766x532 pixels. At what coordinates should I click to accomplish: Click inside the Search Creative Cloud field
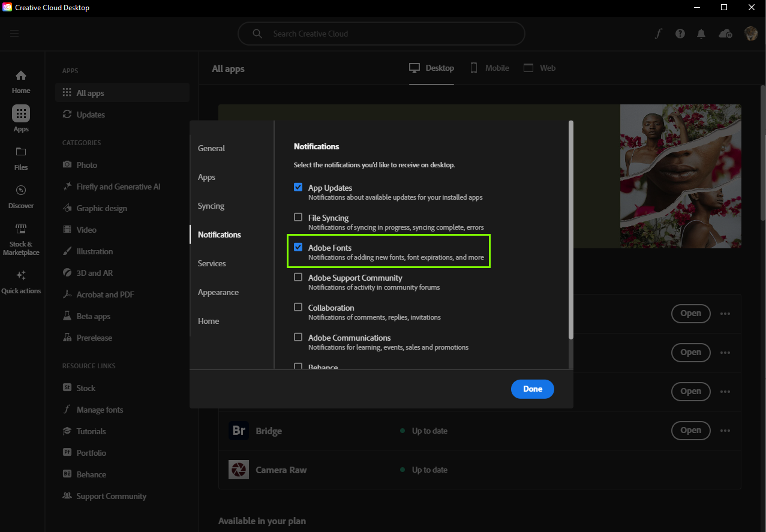pos(382,34)
